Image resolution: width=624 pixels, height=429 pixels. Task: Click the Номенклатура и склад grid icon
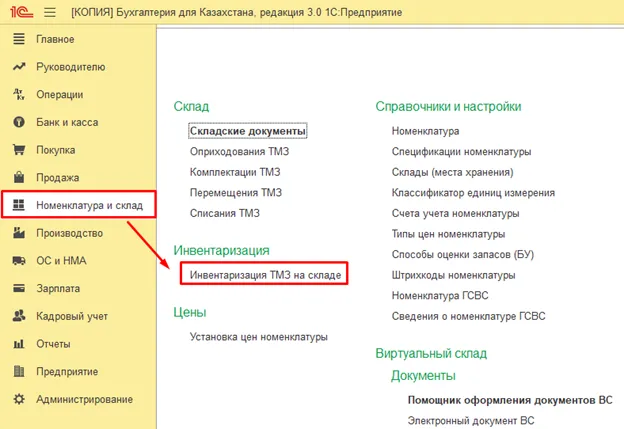click(19, 205)
